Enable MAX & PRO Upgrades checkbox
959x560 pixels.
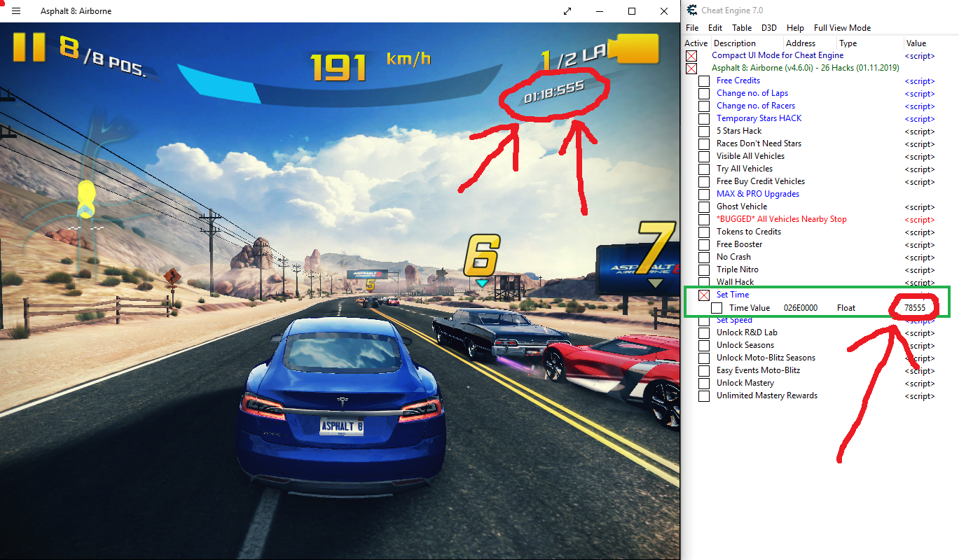point(704,195)
